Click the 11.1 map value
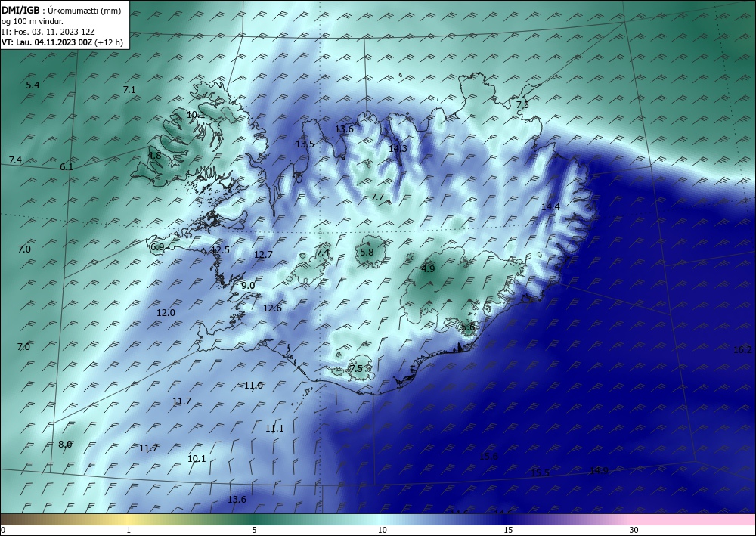The height and width of the screenshot is (536, 756). pos(274,429)
